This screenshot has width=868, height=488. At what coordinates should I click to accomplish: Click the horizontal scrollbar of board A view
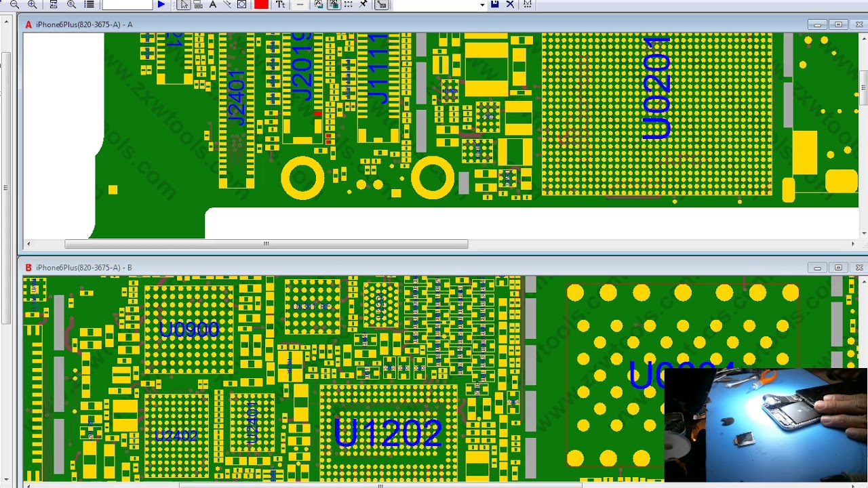coord(266,244)
